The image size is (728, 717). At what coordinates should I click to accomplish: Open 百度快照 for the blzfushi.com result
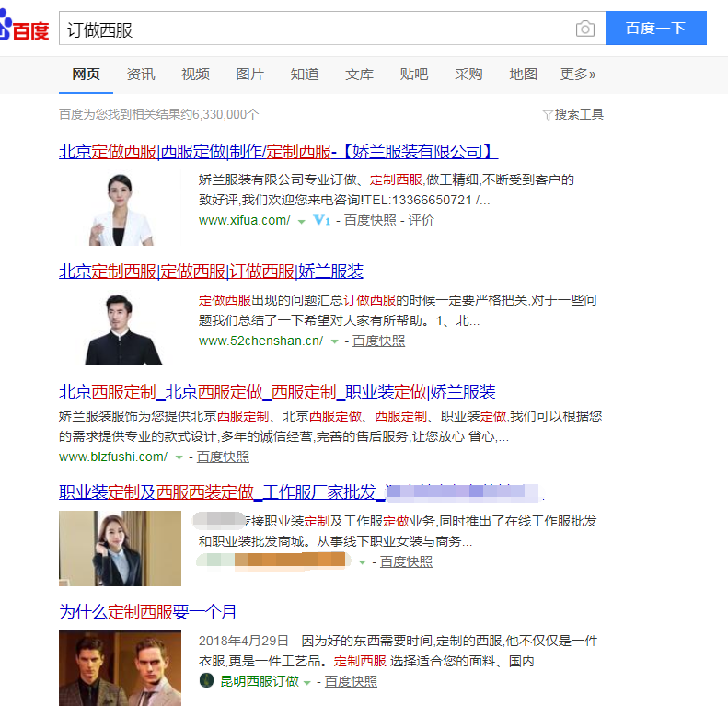(223, 457)
